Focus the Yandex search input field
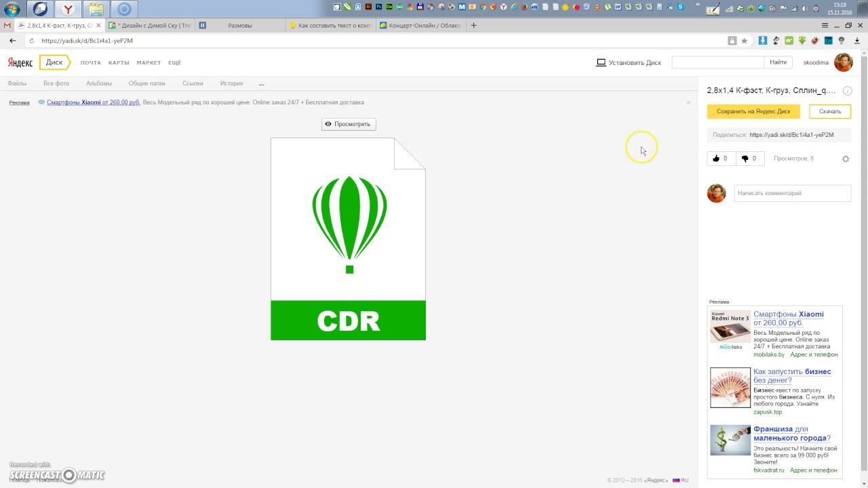This screenshot has width=868, height=488. tap(717, 62)
